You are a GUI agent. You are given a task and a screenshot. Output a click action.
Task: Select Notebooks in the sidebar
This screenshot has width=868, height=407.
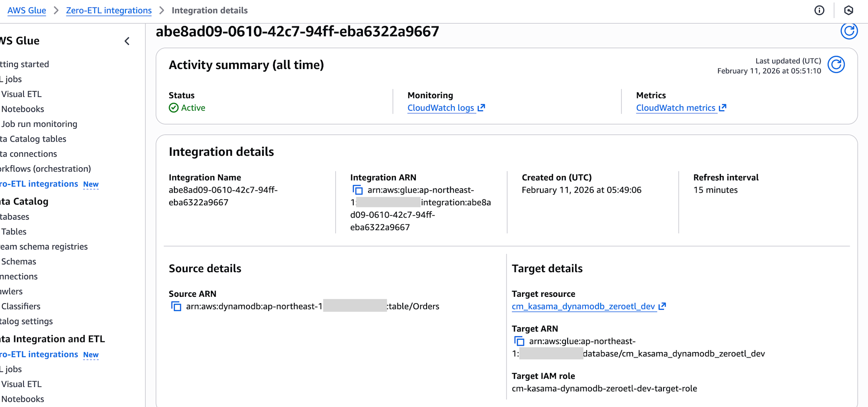click(23, 109)
